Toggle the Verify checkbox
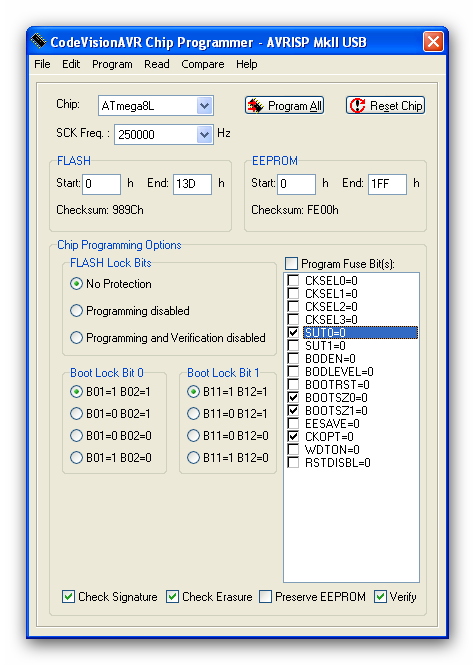This screenshot has height=665, width=475. [380, 597]
